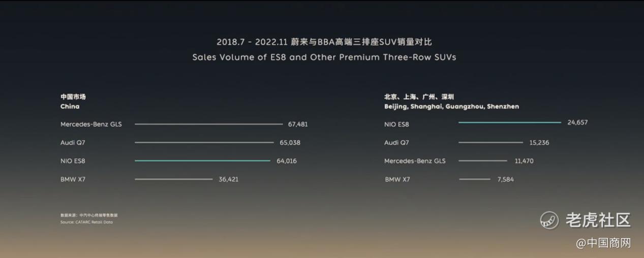This screenshot has width=644, height=258.
Task: Click the Audi Q7 bar in four-city chart
Action: point(490,143)
